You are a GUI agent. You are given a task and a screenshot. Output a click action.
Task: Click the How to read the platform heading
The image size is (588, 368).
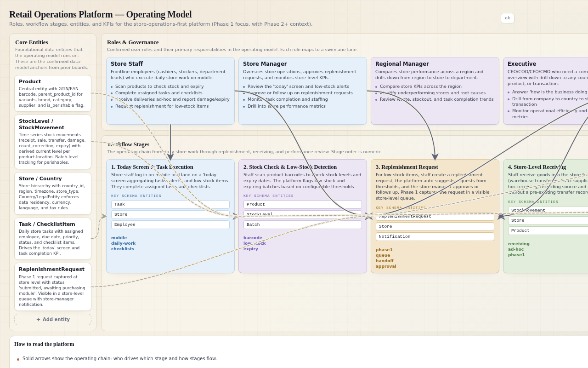(44, 344)
